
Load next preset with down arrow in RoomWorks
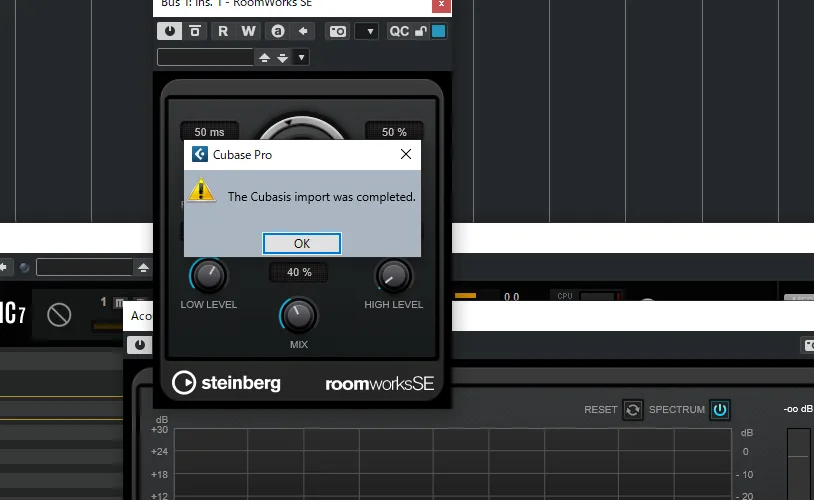click(282, 57)
